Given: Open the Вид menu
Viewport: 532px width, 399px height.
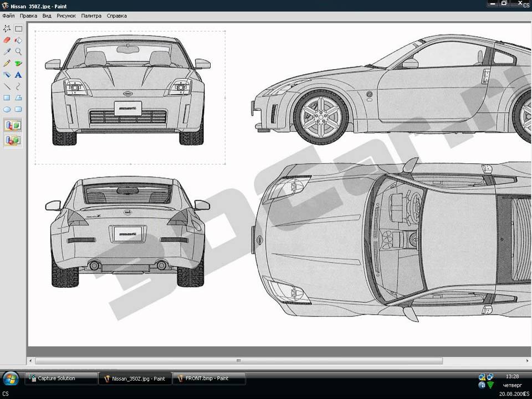Looking at the screenshot, I should point(47,16).
